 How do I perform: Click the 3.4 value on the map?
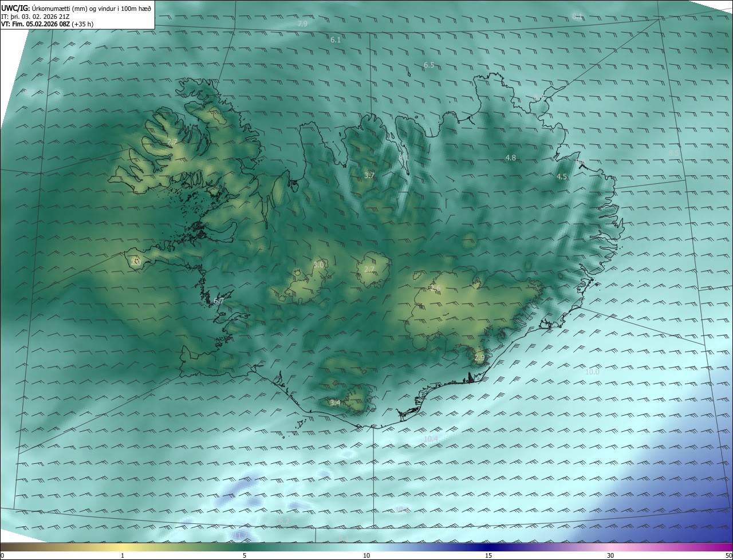pos(335,403)
